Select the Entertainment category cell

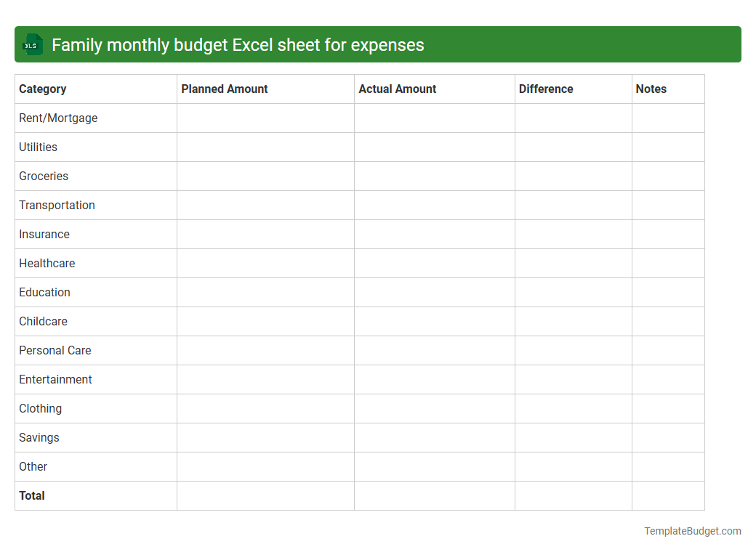[55, 379]
